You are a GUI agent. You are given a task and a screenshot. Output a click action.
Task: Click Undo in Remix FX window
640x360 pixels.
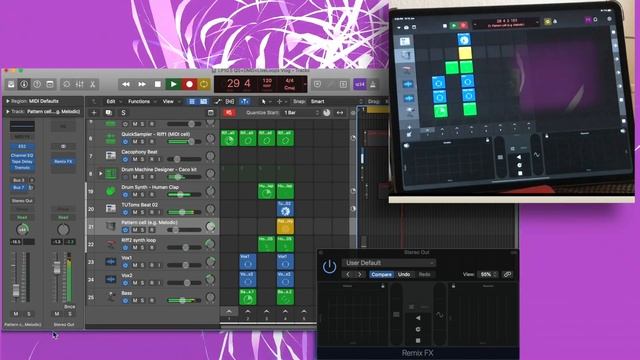404,275
